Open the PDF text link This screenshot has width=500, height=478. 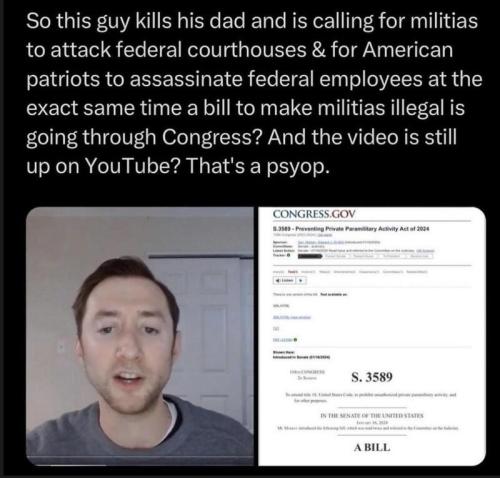(282, 340)
